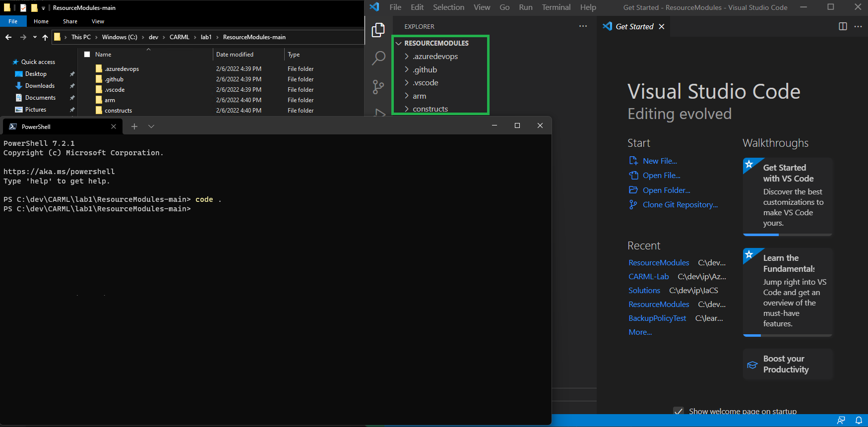Switch to Get Started editor tab
The image size is (868, 427).
634,27
